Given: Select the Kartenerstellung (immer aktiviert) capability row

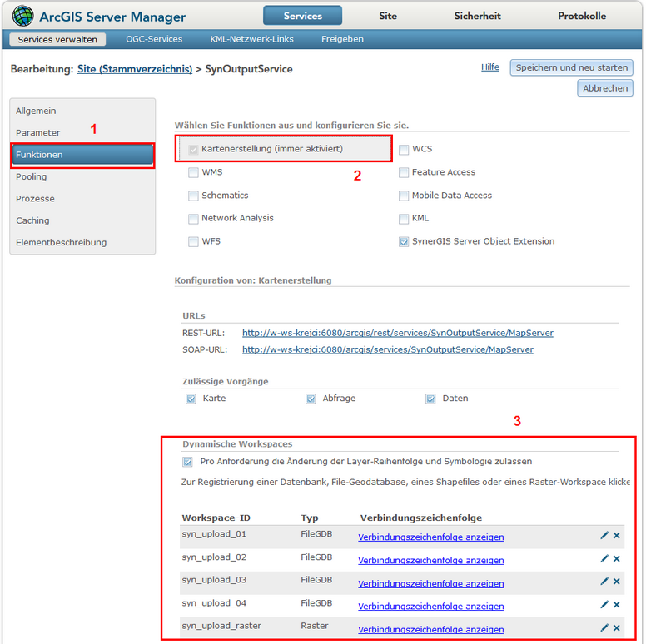Looking at the screenshot, I should click(x=283, y=149).
